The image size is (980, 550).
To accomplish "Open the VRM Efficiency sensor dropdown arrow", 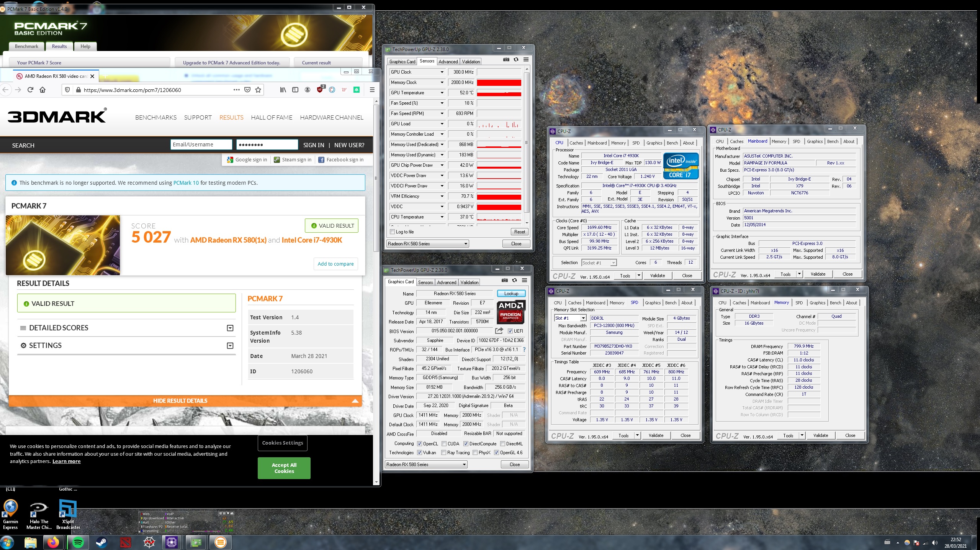I will [x=442, y=196].
